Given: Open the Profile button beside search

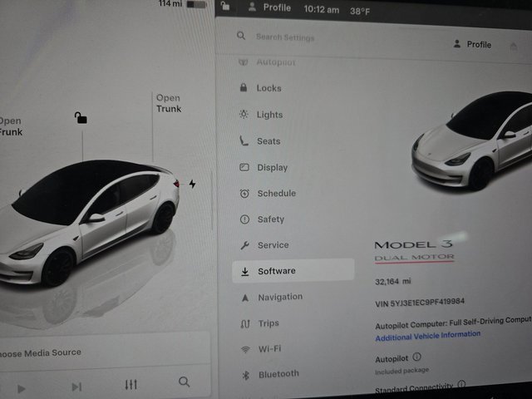Looking at the screenshot, I should [x=472, y=44].
